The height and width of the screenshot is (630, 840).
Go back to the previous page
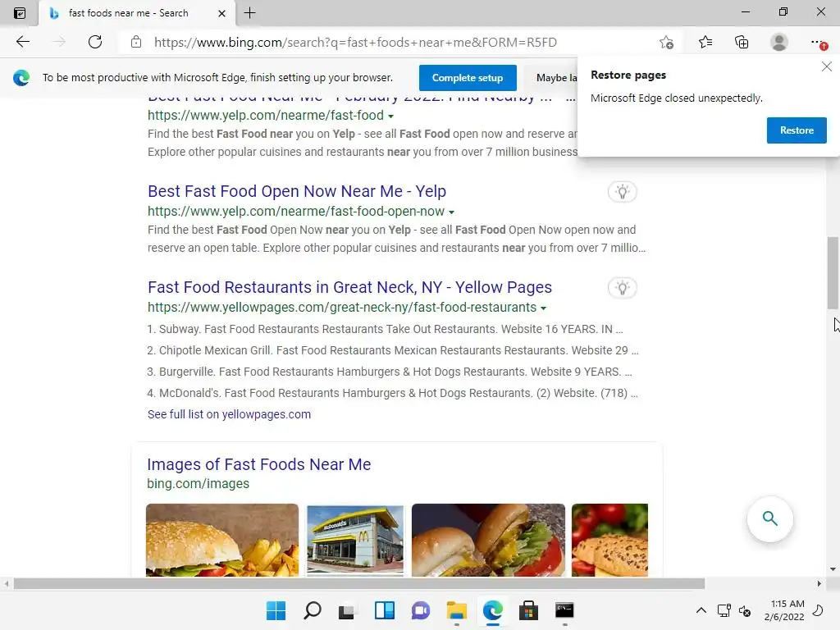click(x=22, y=42)
